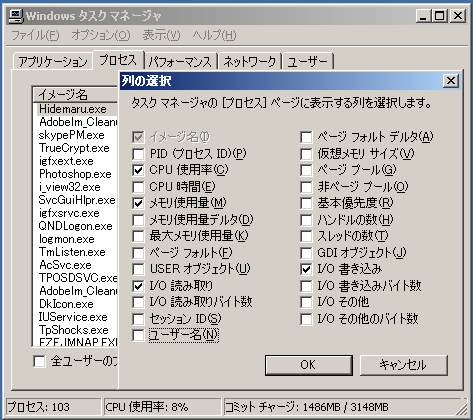Maximize the Task Manager window
This screenshot has width=473, height=420.
click(440, 16)
